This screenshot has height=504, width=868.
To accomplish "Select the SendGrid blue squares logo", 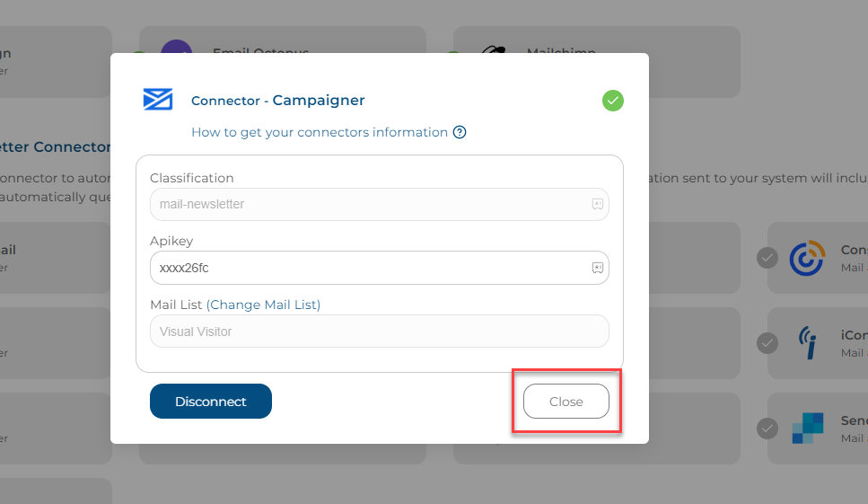I will pos(808,429).
